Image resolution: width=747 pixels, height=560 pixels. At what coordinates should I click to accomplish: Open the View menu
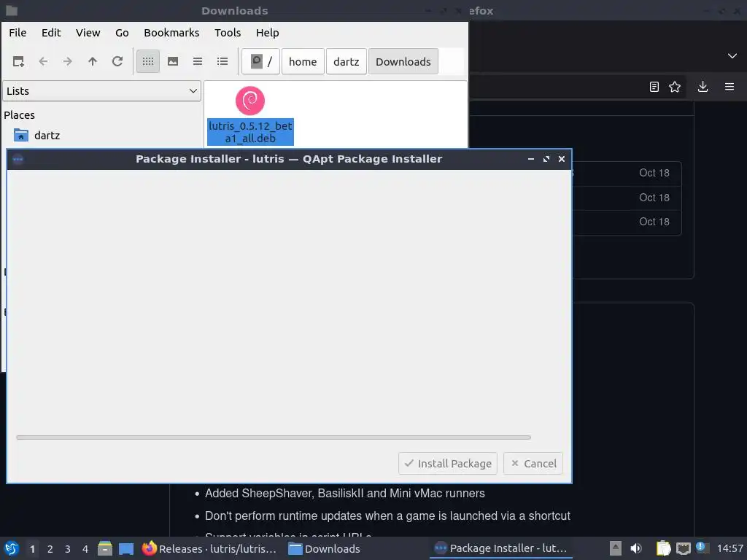[x=88, y=33]
